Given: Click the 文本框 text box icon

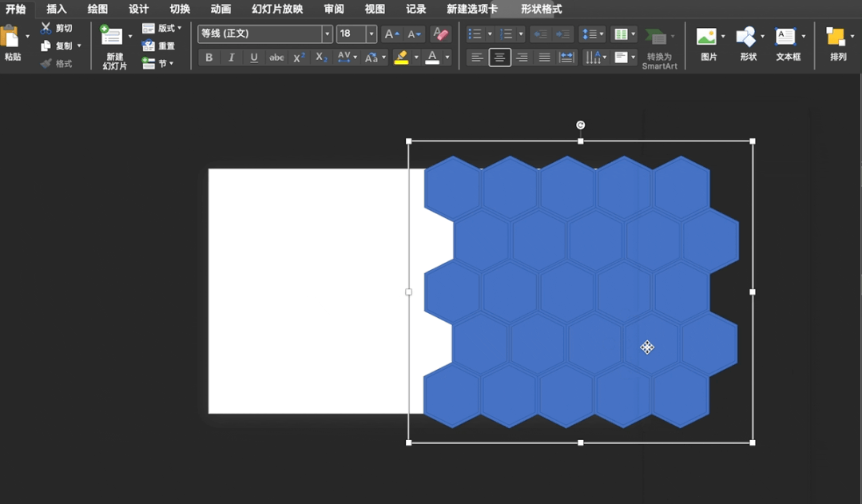Looking at the screenshot, I should tap(785, 37).
